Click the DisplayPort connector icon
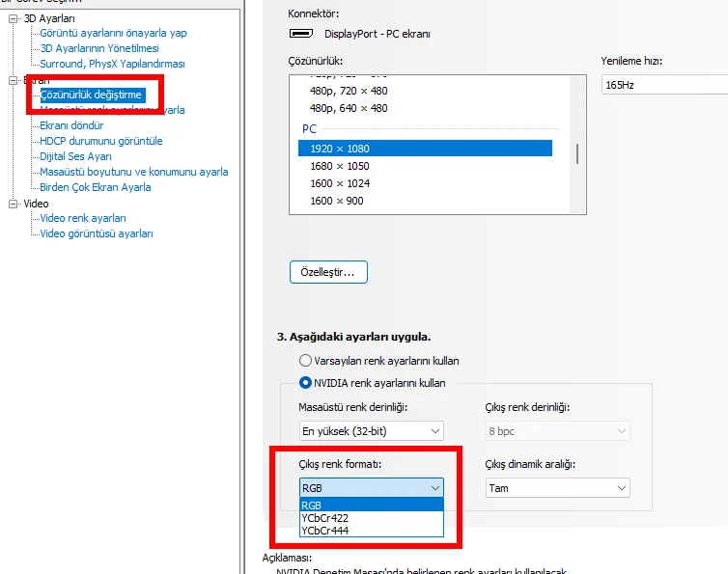 click(x=301, y=34)
